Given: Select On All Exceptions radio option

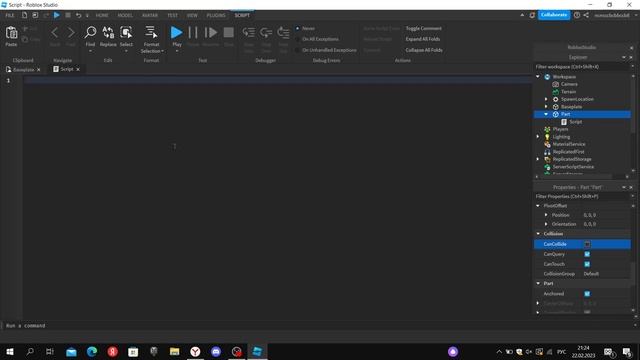Looking at the screenshot, I should (x=298, y=39).
